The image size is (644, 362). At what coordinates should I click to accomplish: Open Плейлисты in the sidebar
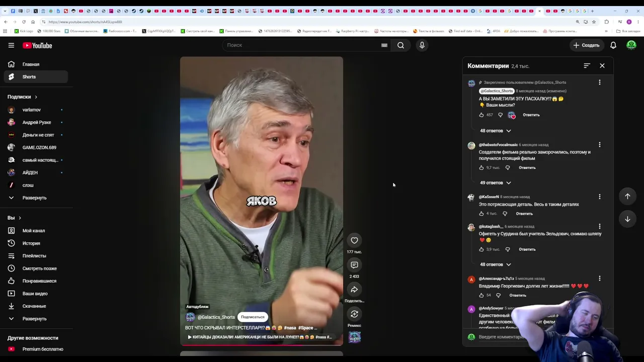(35, 256)
